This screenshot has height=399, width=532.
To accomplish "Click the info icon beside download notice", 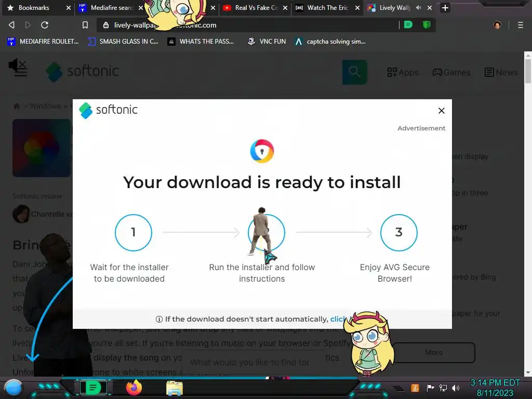I will (159, 320).
